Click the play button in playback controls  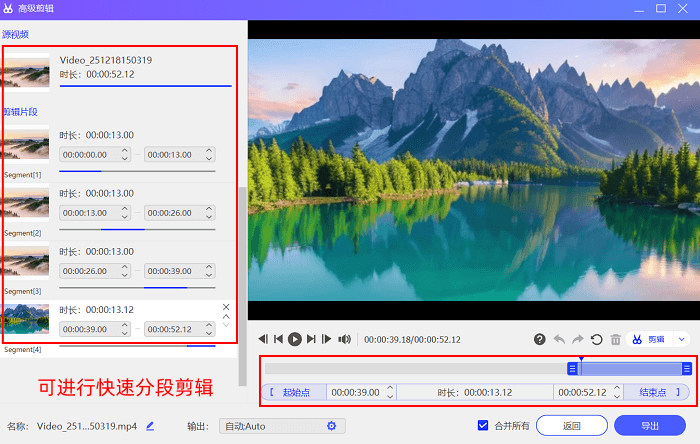pyautogui.click(x=295, y=340)
